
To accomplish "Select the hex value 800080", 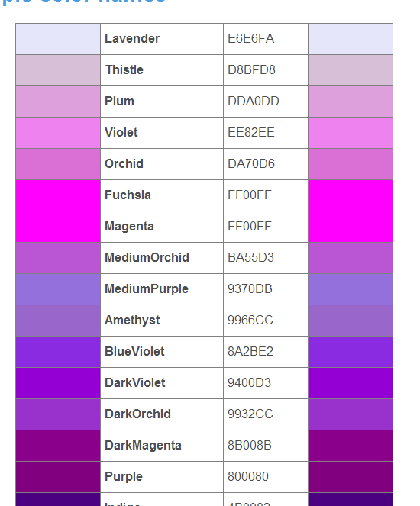I will [x=248, y=477].
